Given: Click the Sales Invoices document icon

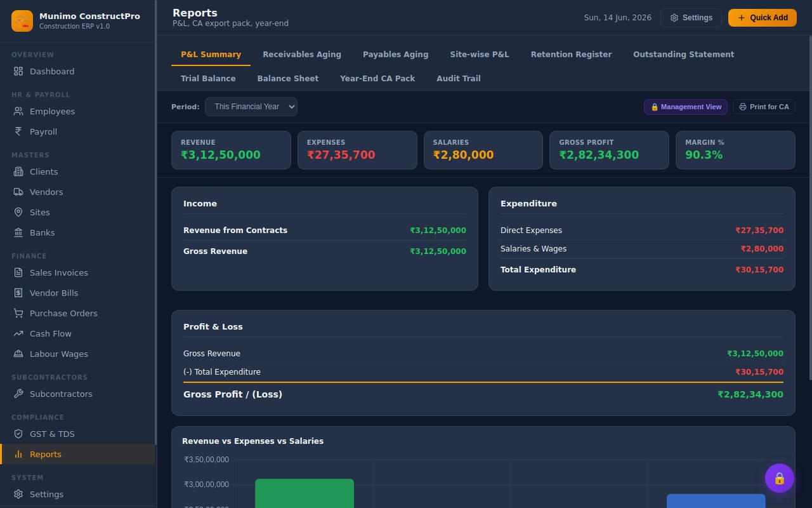Looking at the screenshot, I should pos(18,272).
